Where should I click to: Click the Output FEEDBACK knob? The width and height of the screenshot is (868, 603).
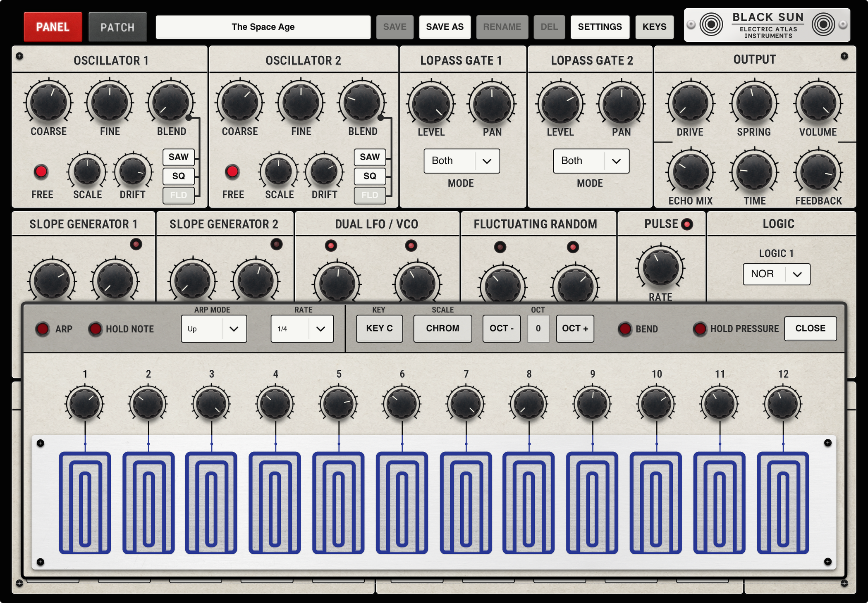click(818, 172)
